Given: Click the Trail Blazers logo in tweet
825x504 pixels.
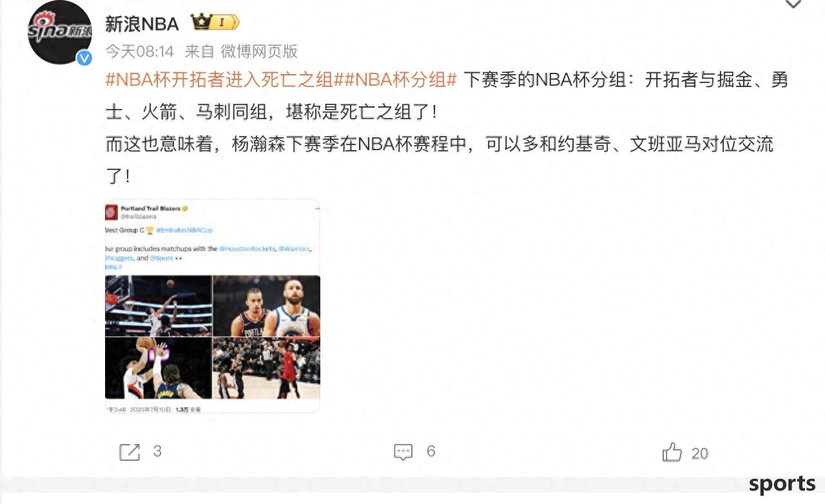Looking at the screenshot, I should tap(112, 212).
